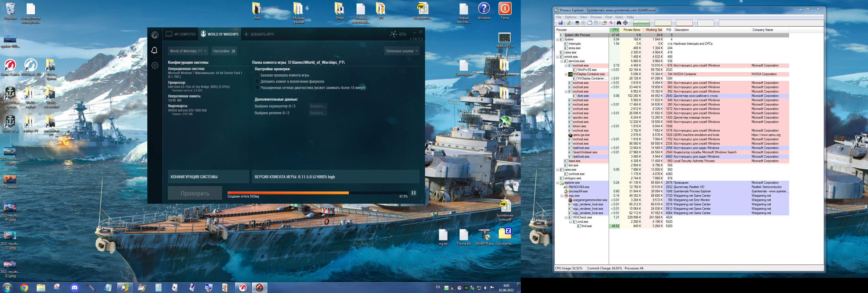868x293 pixels.
Task: Collapse the System process tree node
Action: click(x=557, y=39)
